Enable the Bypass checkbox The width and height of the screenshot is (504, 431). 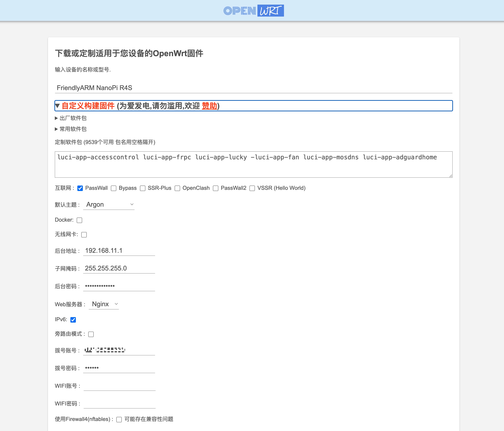pyautogui.click(x=114, y=188)
